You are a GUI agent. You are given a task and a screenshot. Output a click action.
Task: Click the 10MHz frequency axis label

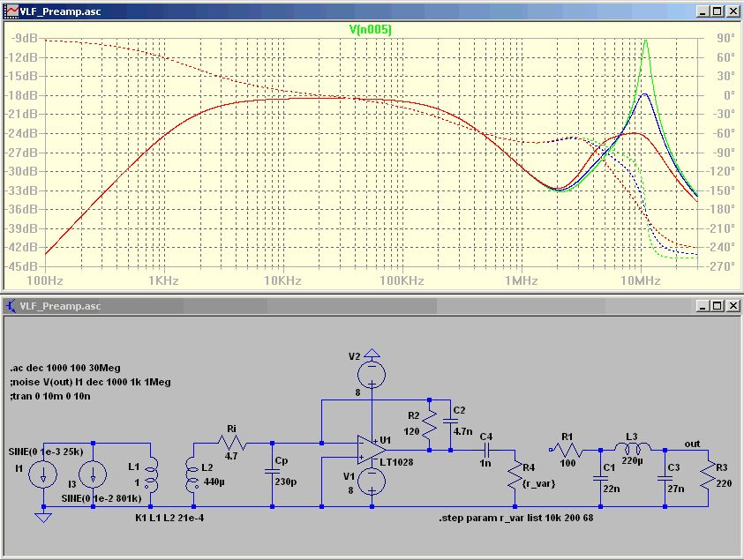(641, 280)
